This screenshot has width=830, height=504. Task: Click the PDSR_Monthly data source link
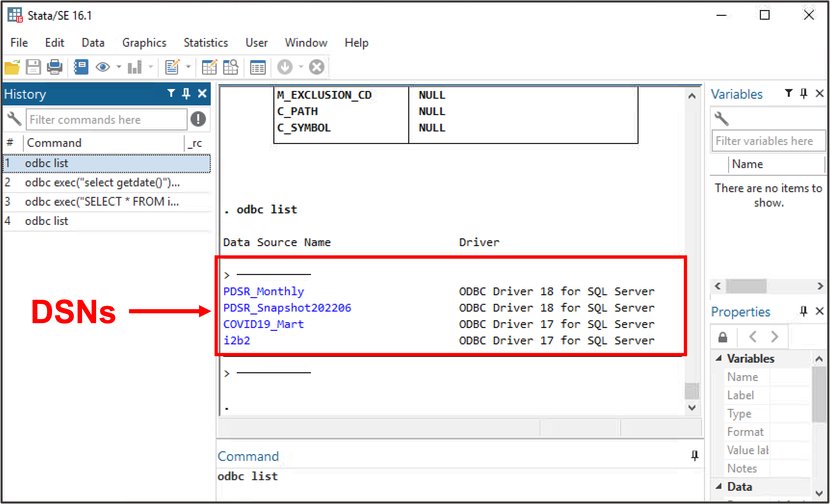[264, 291]
